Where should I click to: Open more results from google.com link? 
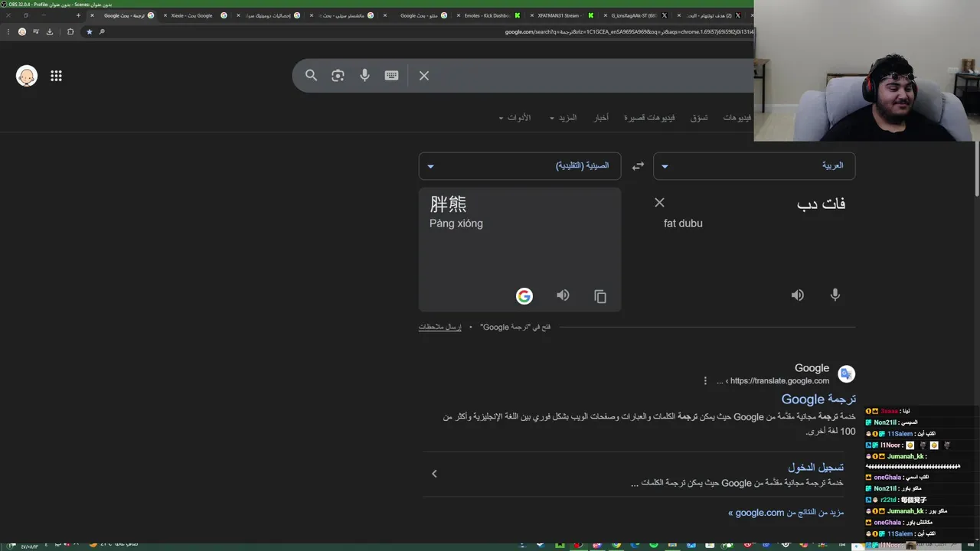786,513
